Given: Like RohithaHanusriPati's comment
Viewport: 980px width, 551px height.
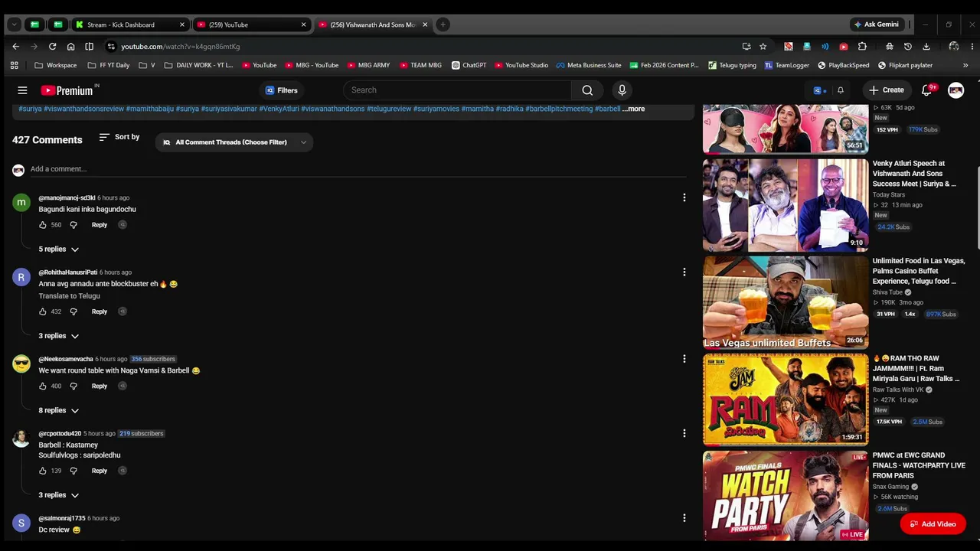Looking at the screenshot, I should point(43,311).
